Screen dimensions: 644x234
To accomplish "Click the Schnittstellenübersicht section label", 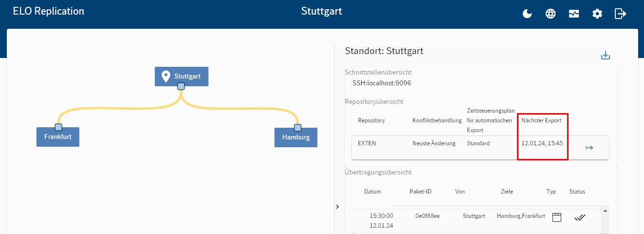I will (x=379, y=72).
